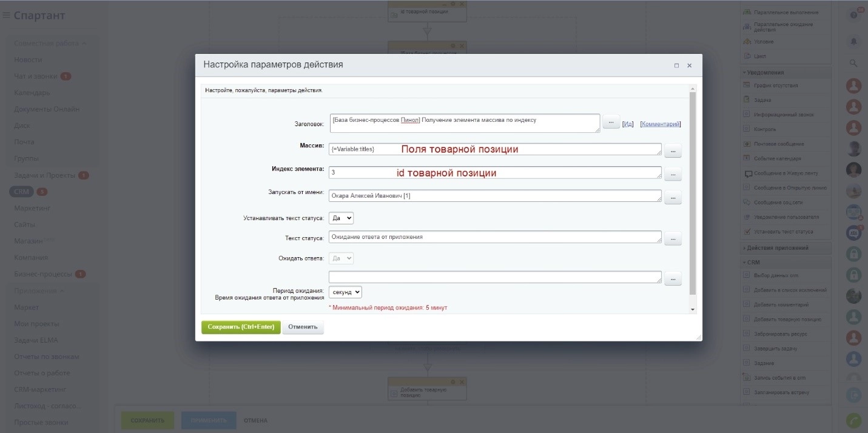
Task: Click into the Массив input field
Action: click(x=494, y=149)
